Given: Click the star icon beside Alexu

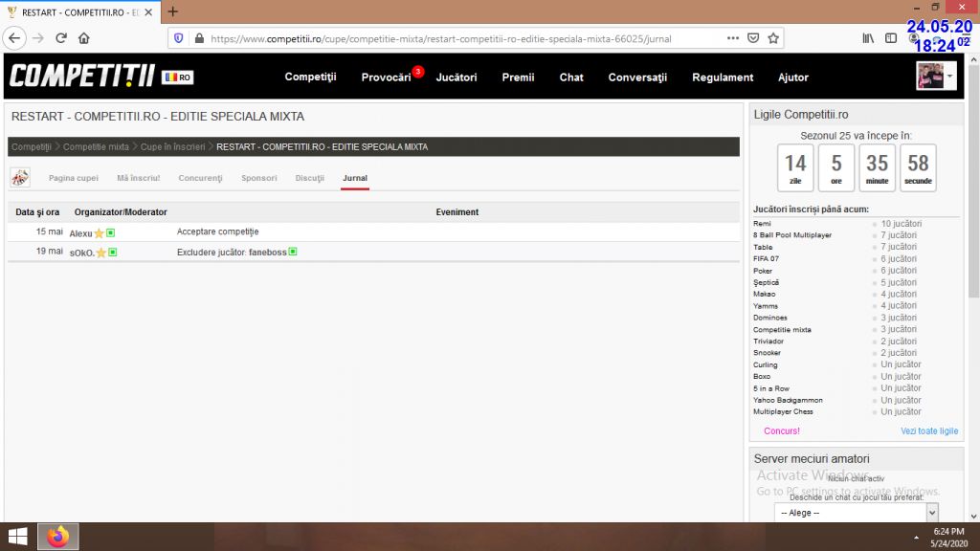Looking at the screenshot, I should coord(99,232).
